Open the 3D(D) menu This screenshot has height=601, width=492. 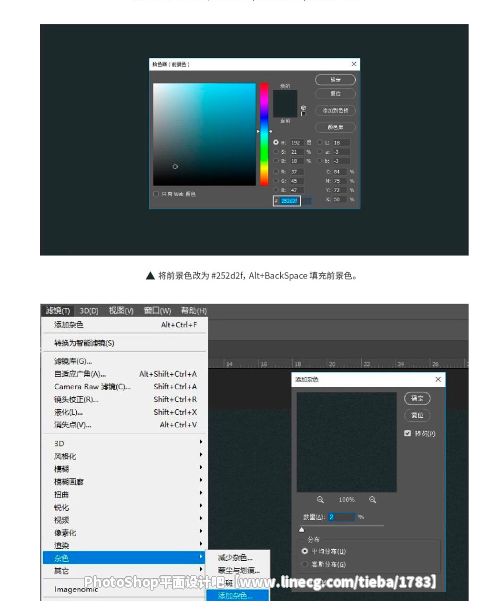(89, 310)
